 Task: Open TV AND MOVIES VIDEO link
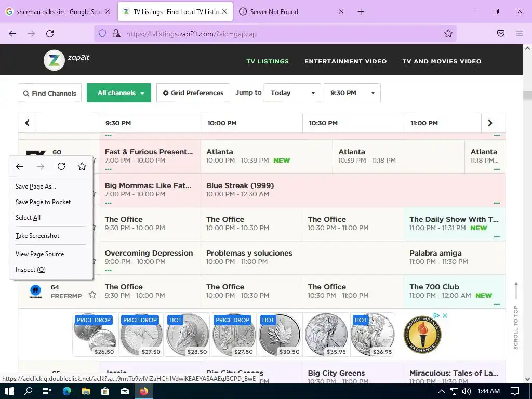pos(442,61)
